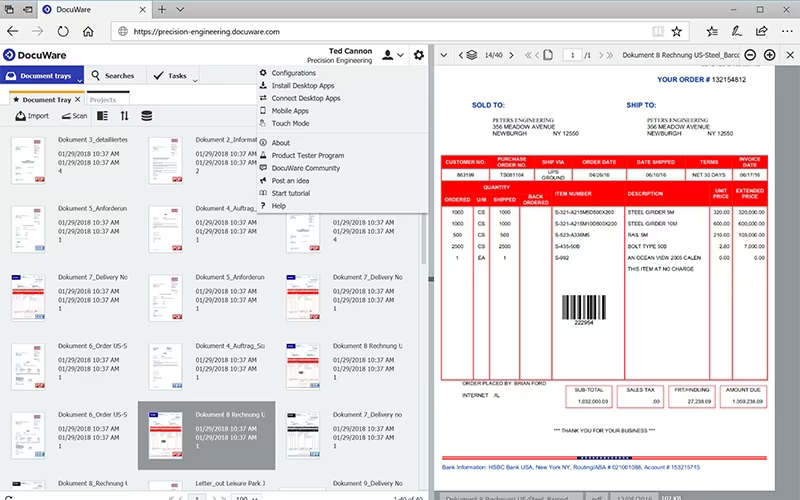Viewport: 800px width, 500px height.
Task: Show browser tab previews chevron
Action: point(180,9)
